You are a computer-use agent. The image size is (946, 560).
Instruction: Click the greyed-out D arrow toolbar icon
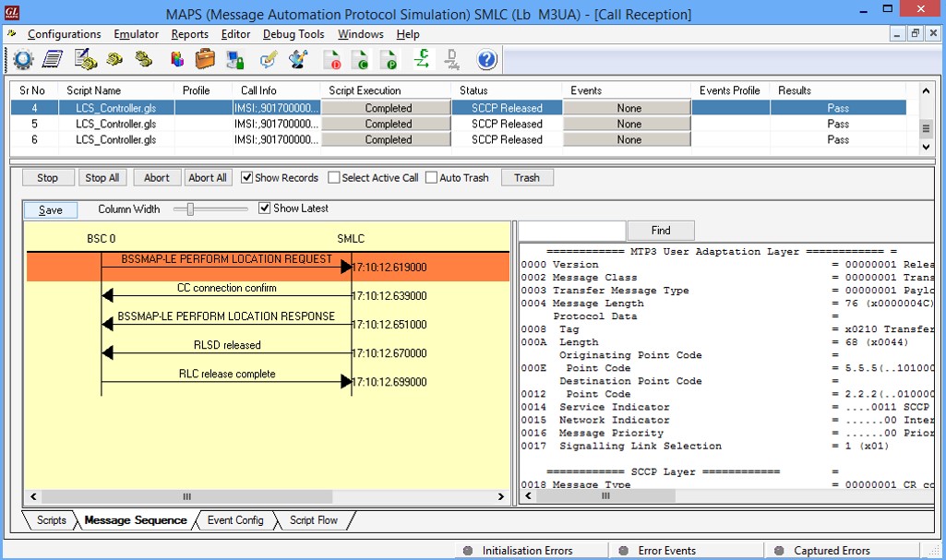point(451,59)
